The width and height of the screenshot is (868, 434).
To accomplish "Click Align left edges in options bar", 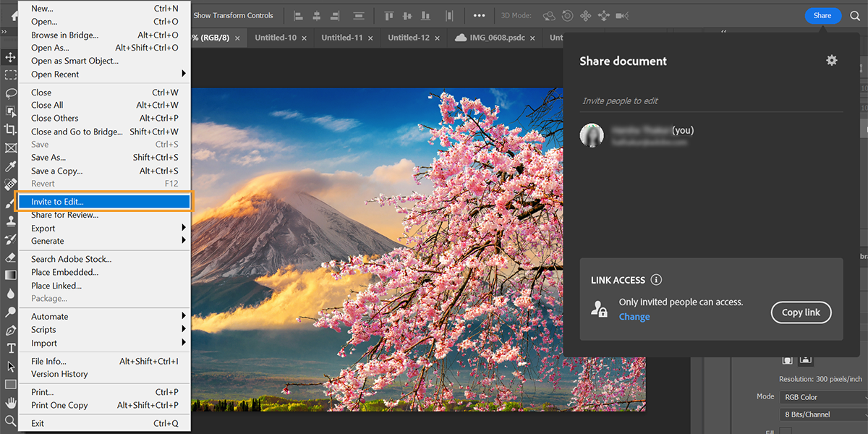I will tap(298, 15).
